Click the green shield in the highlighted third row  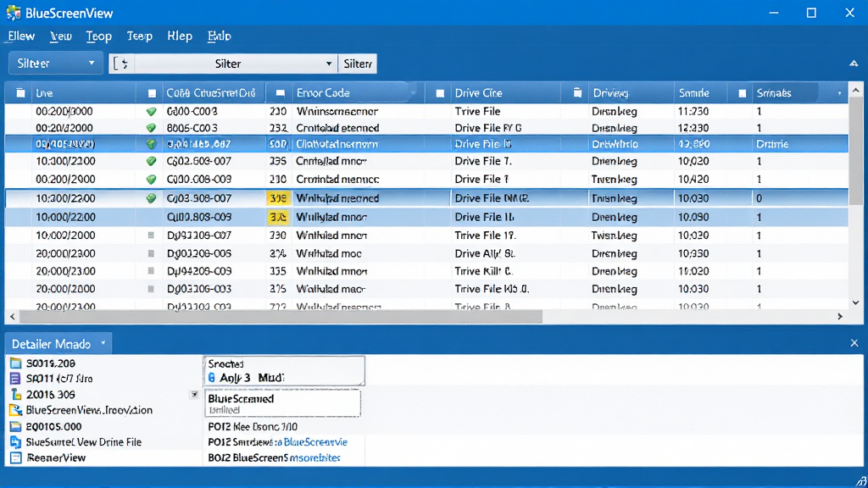coord(151,144)
